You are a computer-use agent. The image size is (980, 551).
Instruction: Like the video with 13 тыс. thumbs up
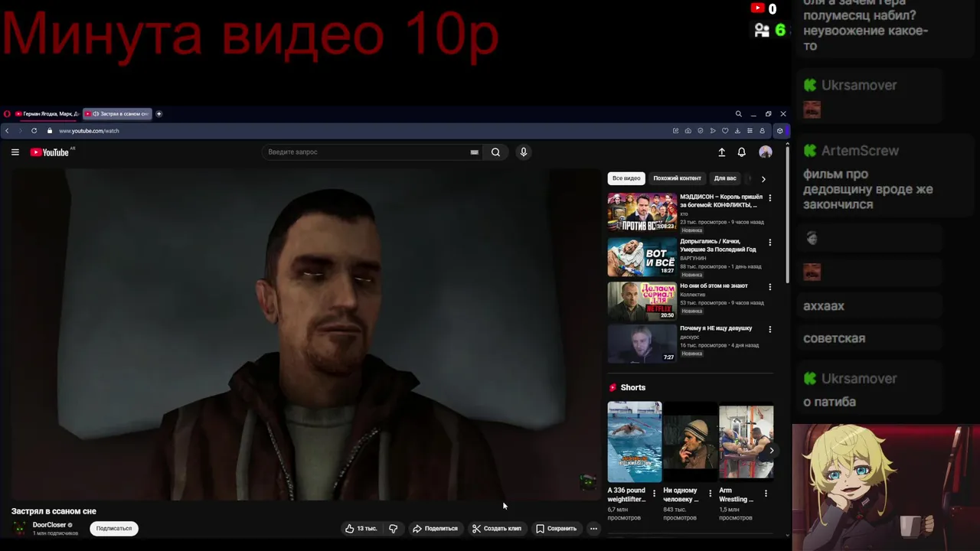(361, 528)
